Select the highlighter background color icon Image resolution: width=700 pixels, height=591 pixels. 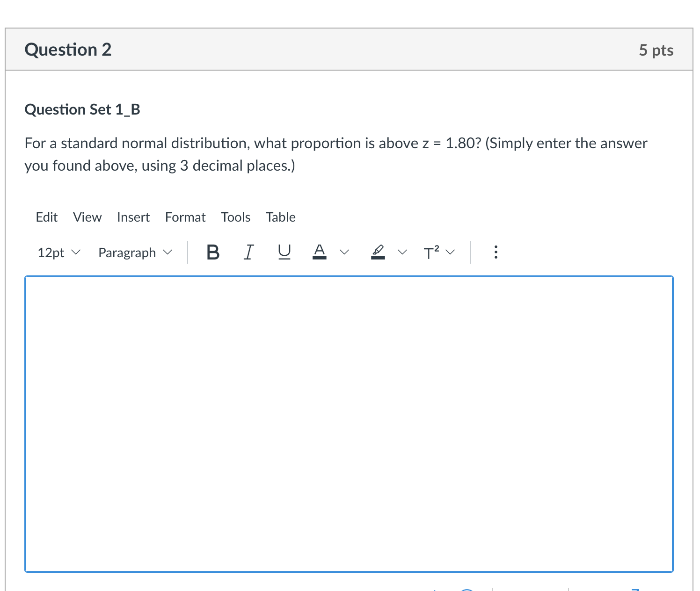378,252
